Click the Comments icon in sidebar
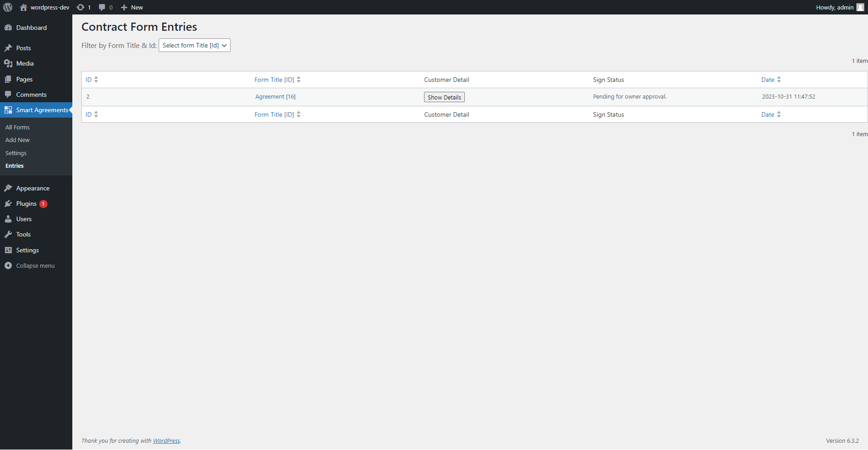Viewport: 868px width, 450px height. coord(8,95)
